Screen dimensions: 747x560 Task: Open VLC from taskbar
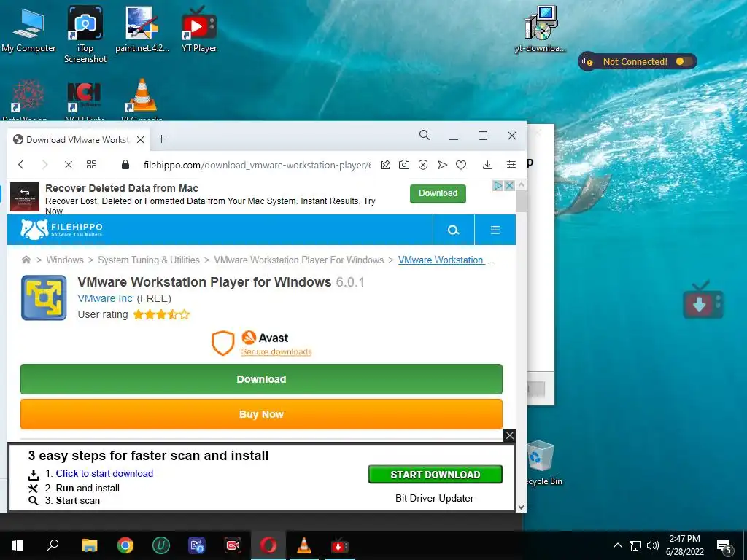[304, 545]
